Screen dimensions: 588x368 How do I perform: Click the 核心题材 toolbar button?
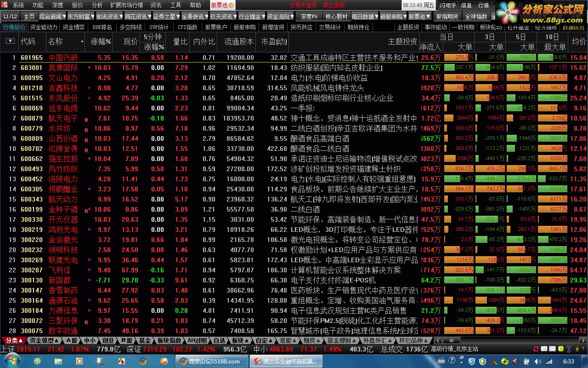pos(336,17)
